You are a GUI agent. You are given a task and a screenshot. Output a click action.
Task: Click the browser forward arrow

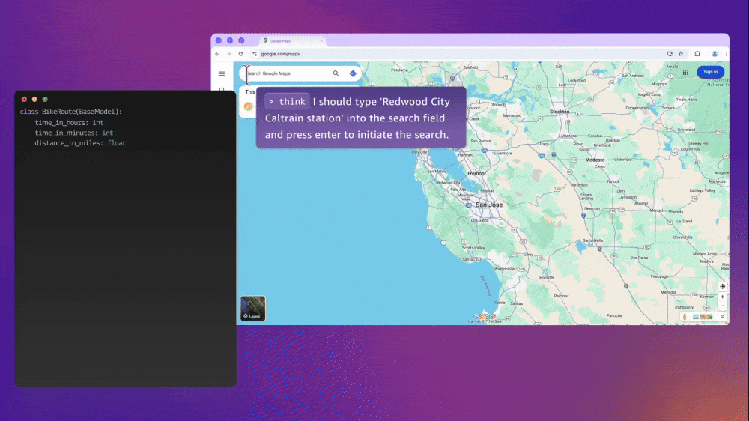(x=229, y=53)
